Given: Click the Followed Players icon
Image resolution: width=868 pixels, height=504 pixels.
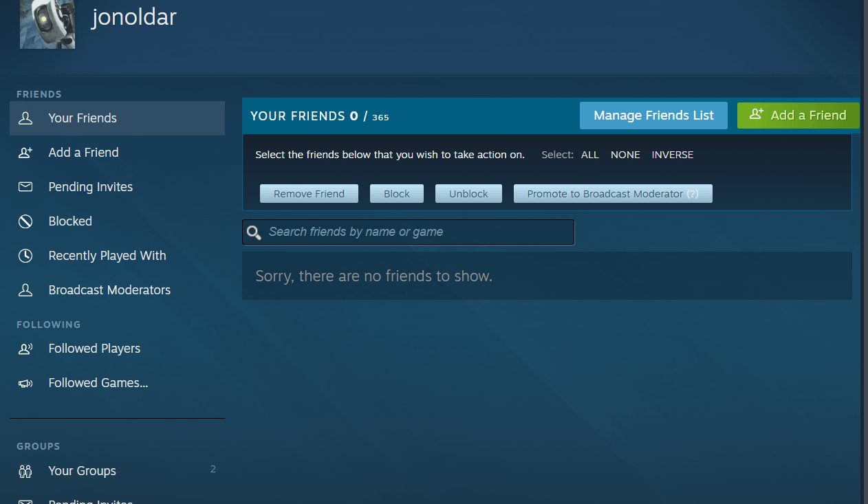Looking at the screenshot, I should (25, 349).
